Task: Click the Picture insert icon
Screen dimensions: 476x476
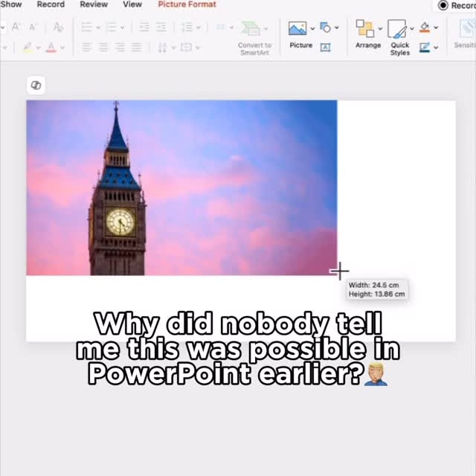Action: 297,29
